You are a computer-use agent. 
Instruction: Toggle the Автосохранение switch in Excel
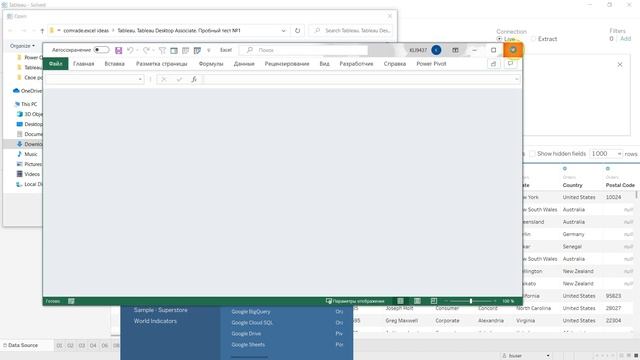coord(101,50)
